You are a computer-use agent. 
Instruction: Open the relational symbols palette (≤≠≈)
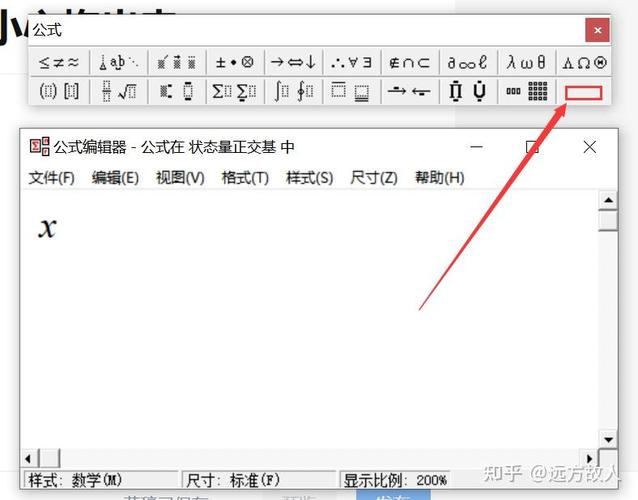(59, 62)
